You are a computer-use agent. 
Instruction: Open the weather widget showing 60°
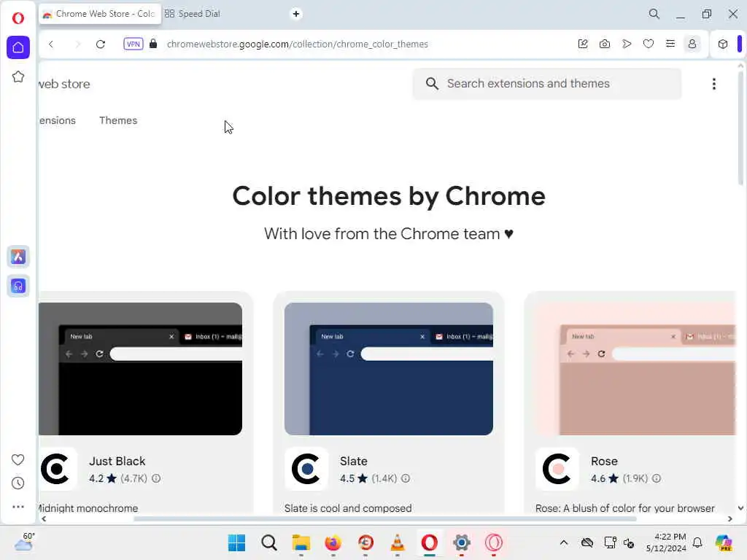(x=24, y=542)
